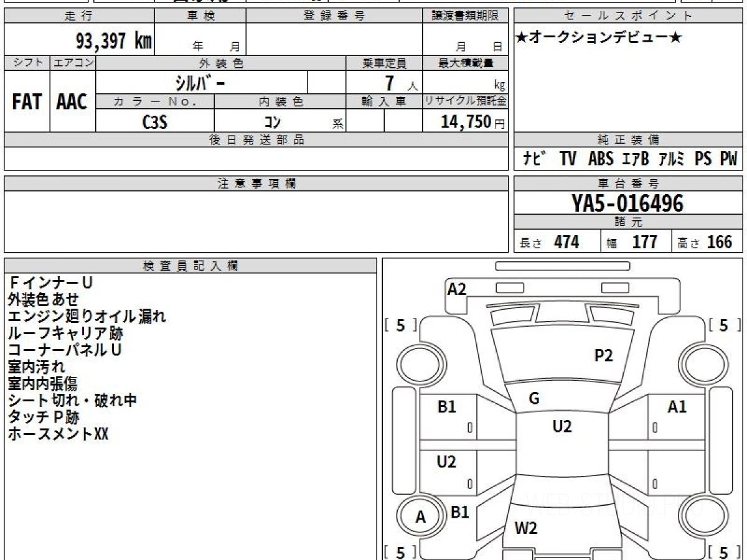Select the PS equipment entry
This screenshot has height=560, width=747.
703,159
